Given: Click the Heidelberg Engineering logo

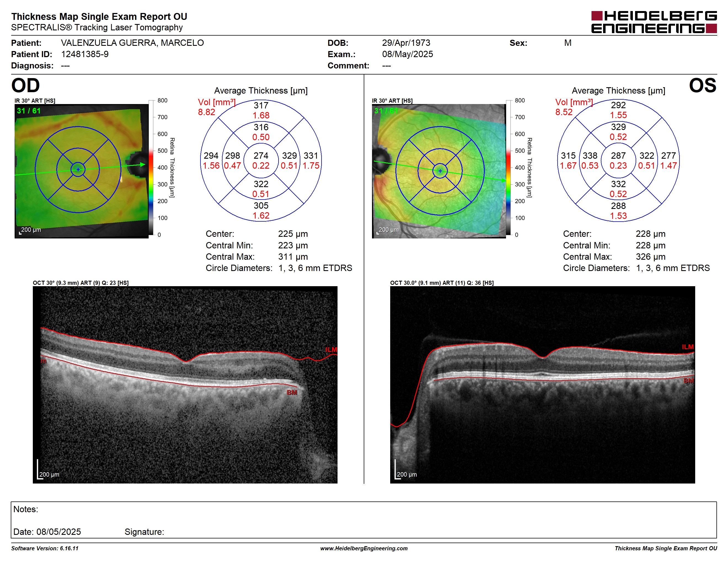Looking at the screenshot, I should point(654,22).
